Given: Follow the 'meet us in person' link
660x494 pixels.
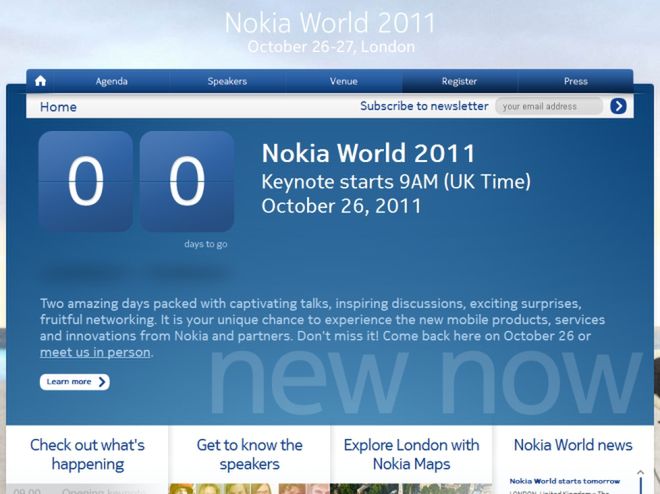Looking at the screenshot, I should pyautogui.click(x=95, y=352).
